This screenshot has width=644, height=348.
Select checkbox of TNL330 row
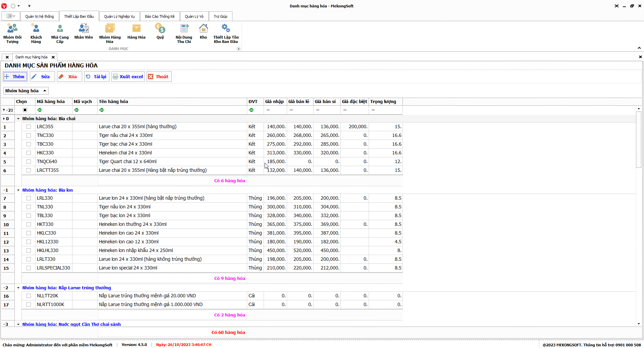tap(29, 207)
